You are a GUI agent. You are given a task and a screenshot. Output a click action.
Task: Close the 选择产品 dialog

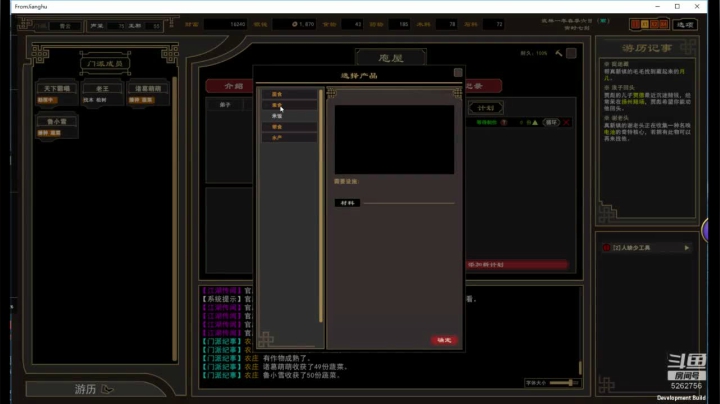pyautogui.click(x=458, y=73)
